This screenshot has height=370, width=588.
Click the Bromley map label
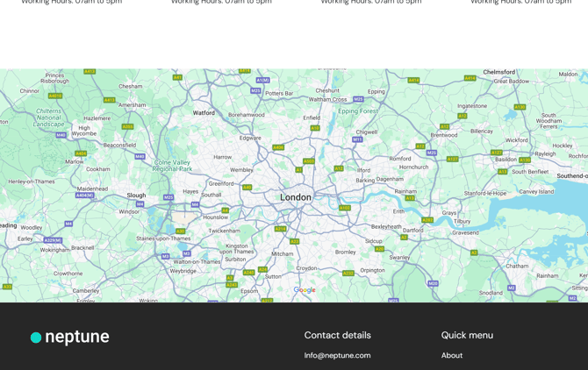(346, 252)
